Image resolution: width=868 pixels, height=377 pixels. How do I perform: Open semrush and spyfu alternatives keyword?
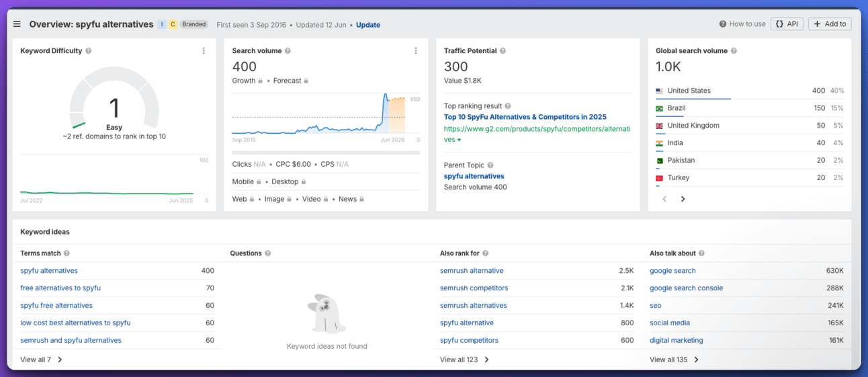[71, 341]
